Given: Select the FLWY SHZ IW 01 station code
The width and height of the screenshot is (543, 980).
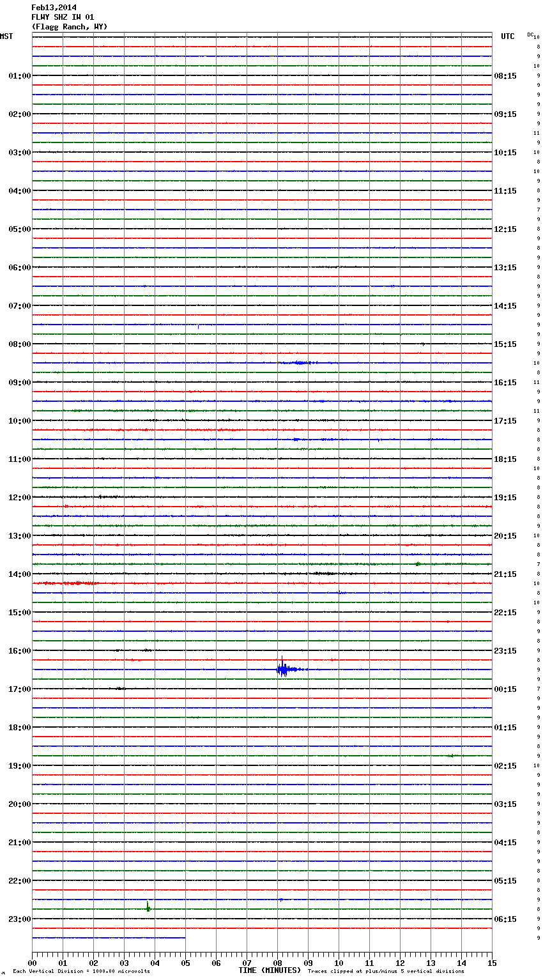Looking at the screenshot, I should tap(63, 17).
